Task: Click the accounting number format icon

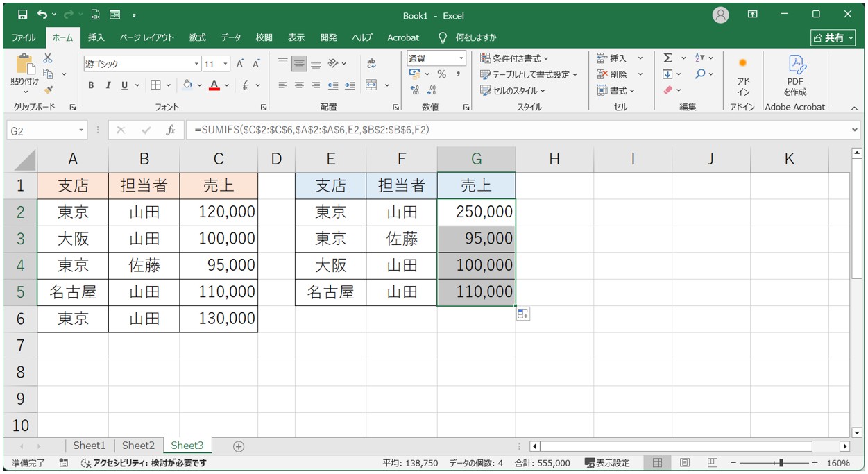Action: point(415,74)
